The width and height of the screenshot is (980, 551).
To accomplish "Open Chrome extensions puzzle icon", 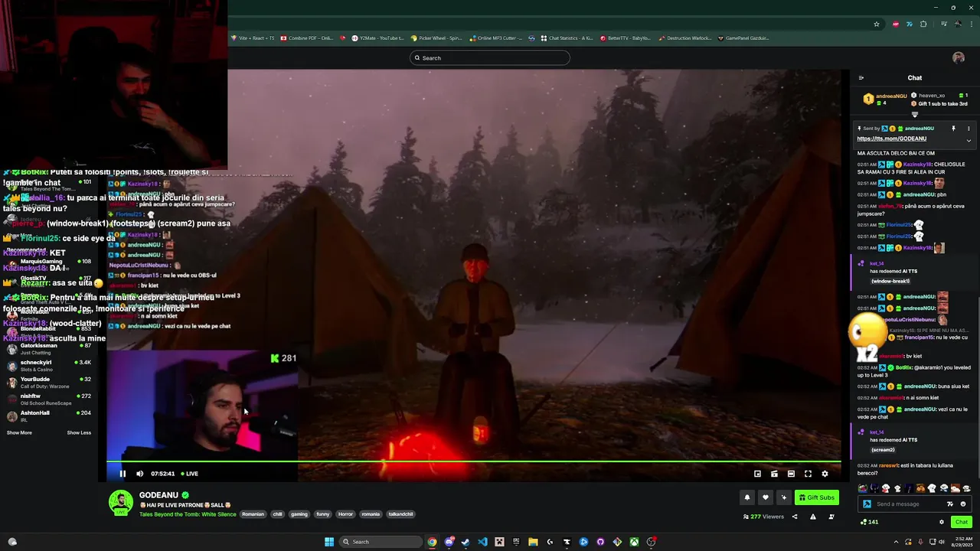I will point(923,24).
